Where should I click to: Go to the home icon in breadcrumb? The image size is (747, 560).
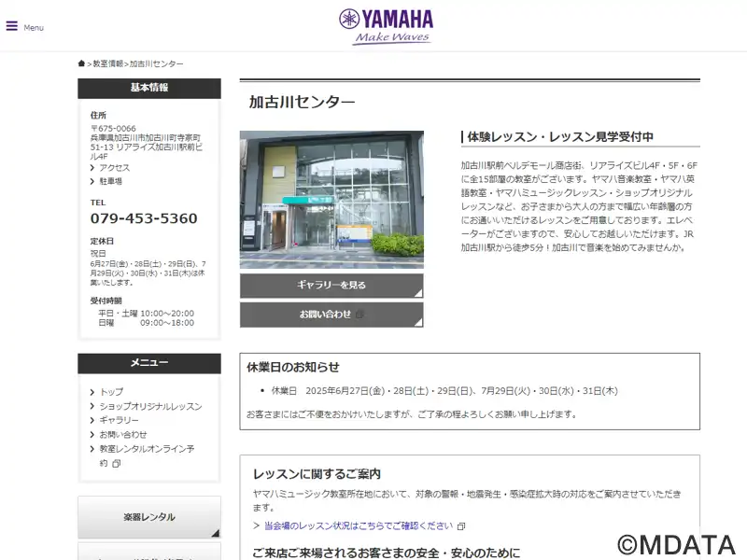coord(81,63)
